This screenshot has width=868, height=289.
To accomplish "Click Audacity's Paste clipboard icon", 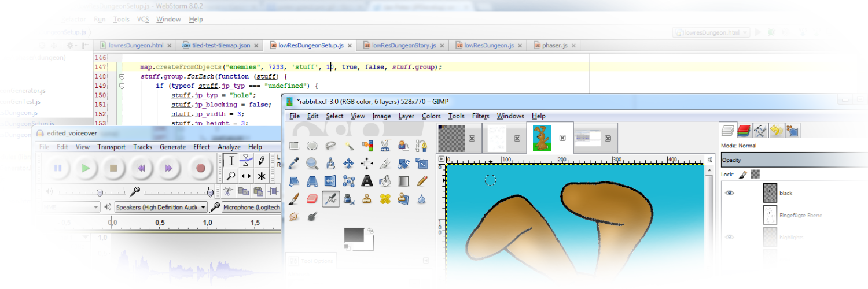I will coord(259,191).
